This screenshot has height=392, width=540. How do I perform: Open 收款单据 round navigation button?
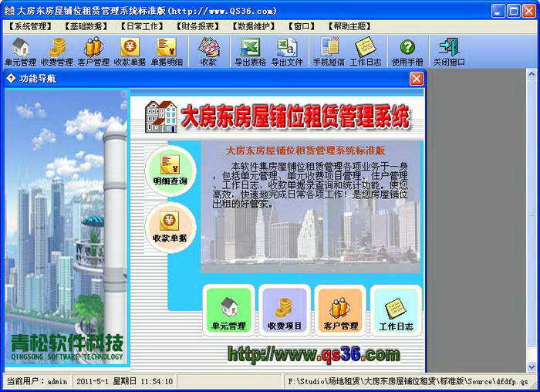pyautogui.click(x=170, y=228)
